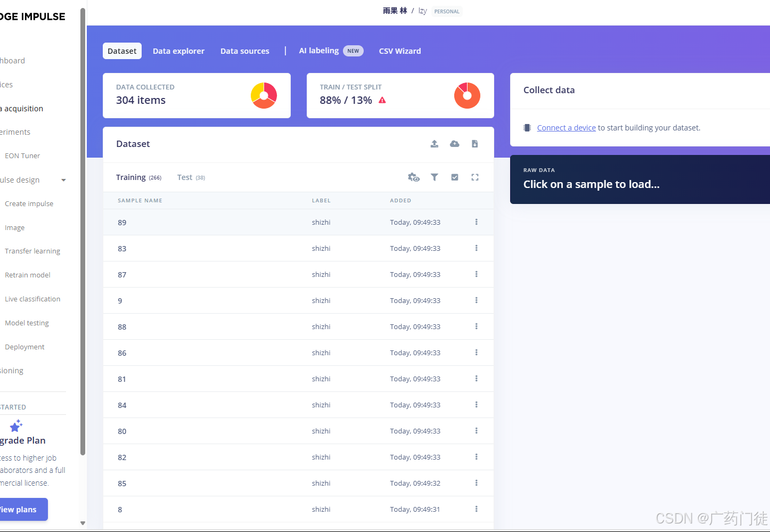Click the device chip icon in Collect data
The height and width of the screenshot is (532, 770).
527,128
